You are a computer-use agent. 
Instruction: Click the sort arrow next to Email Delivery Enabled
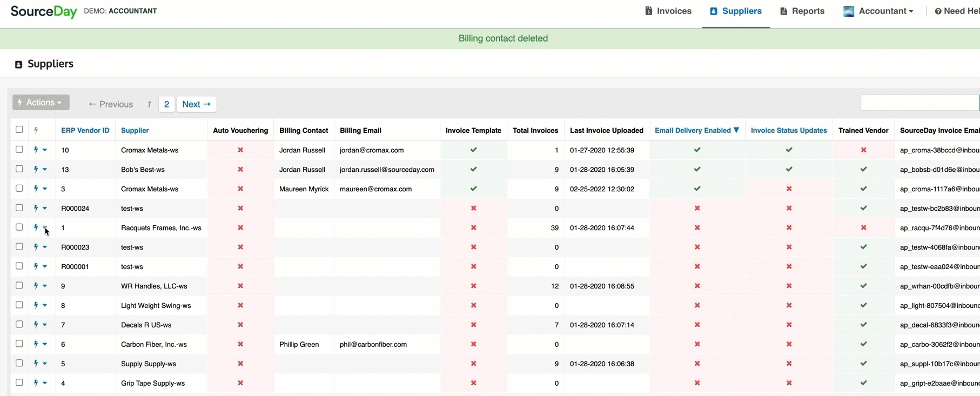pos(736,130)
